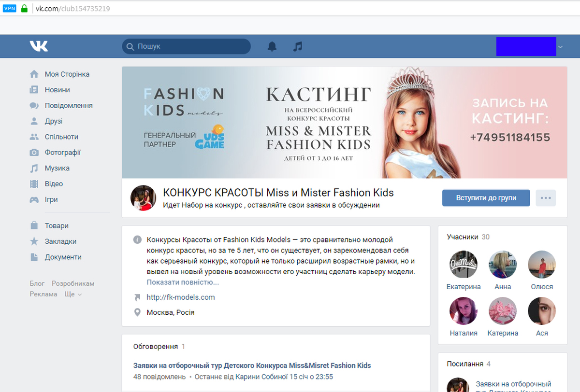Open member Ася's avatar
Screen dimensions: 580x392
point(542,311)
